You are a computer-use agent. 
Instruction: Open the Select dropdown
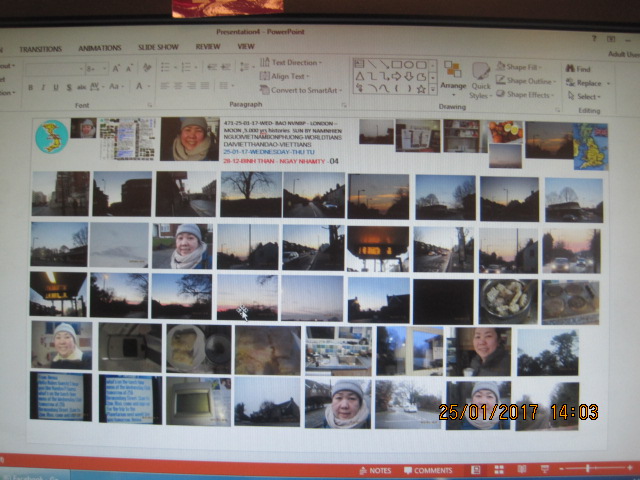pos(585,97)
